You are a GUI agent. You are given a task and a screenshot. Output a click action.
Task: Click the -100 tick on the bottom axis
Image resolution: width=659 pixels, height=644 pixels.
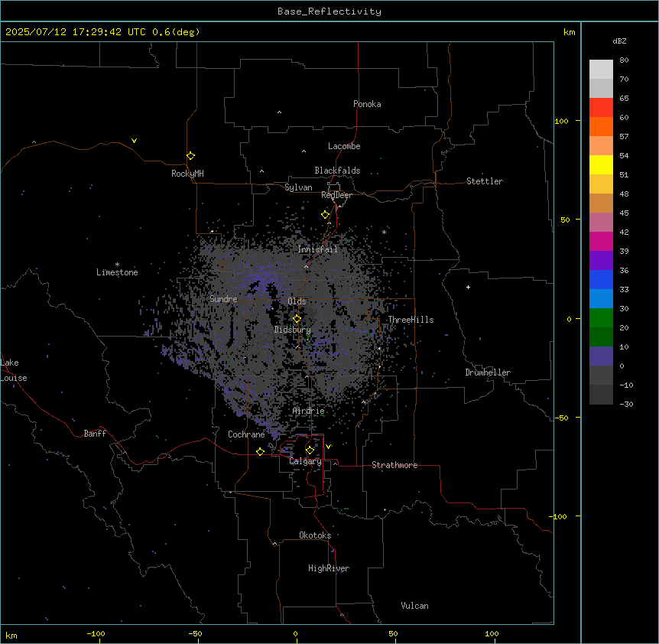[x=96, y=633]
